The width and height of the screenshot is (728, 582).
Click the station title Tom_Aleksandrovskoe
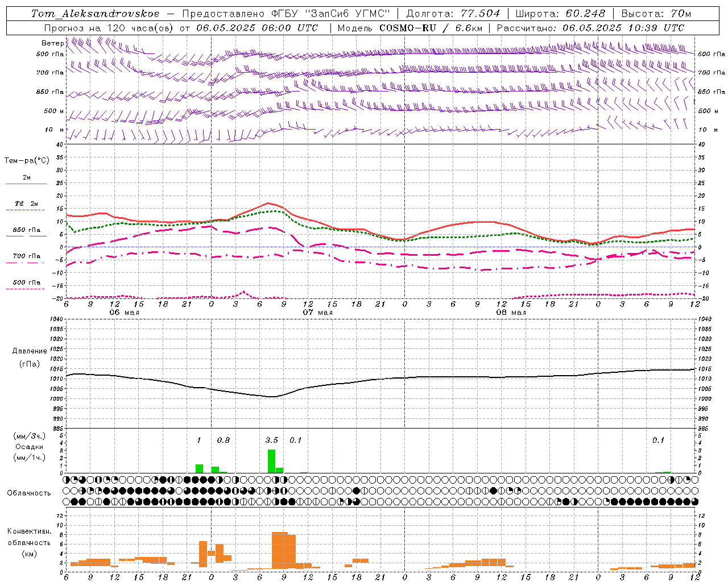click(x=95, y=14)
